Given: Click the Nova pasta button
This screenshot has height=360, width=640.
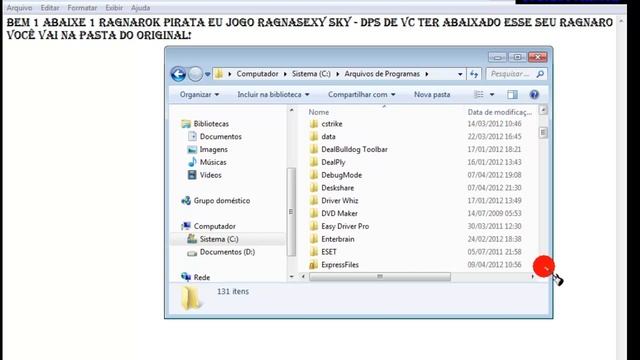Looking at the screenshot, I should [432, 94].
